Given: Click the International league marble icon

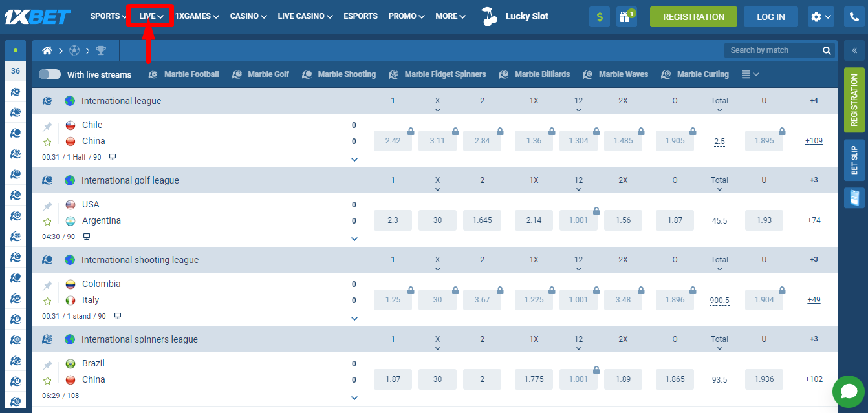Looking at the screenshot, I should point(47,101).
